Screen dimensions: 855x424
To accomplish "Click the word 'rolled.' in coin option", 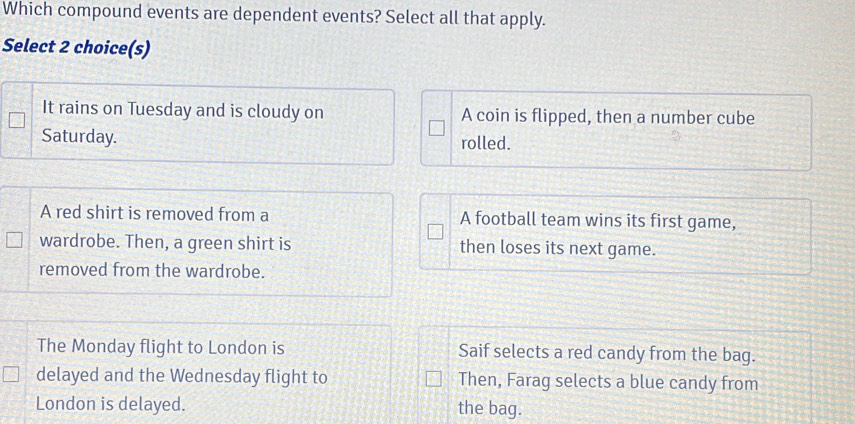I will click(486, 143).
